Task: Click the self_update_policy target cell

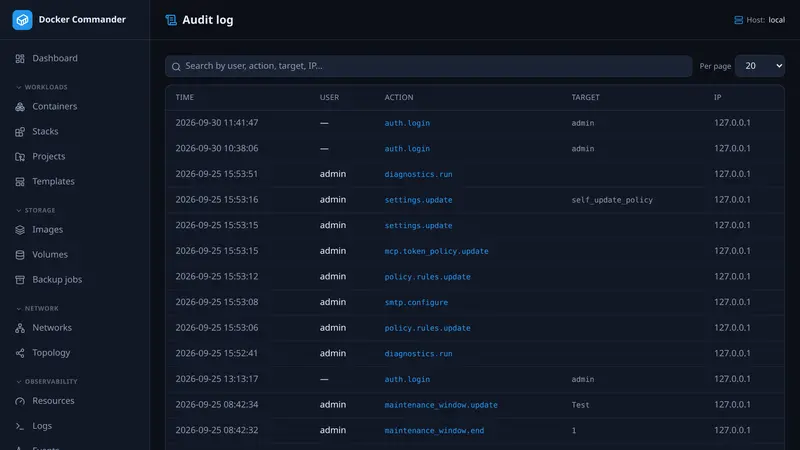Action: [612, 199]
